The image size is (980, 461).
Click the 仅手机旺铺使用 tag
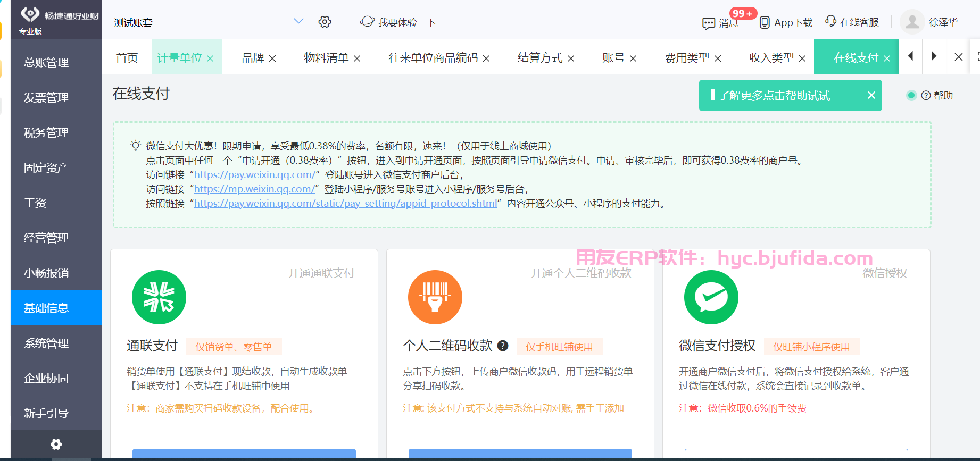559,347
